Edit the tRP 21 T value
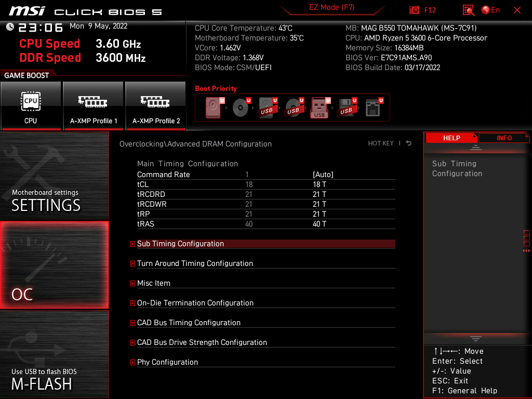The height and width of the screenshot is (399, 532). pyautogui.click(x=320, y=214)
